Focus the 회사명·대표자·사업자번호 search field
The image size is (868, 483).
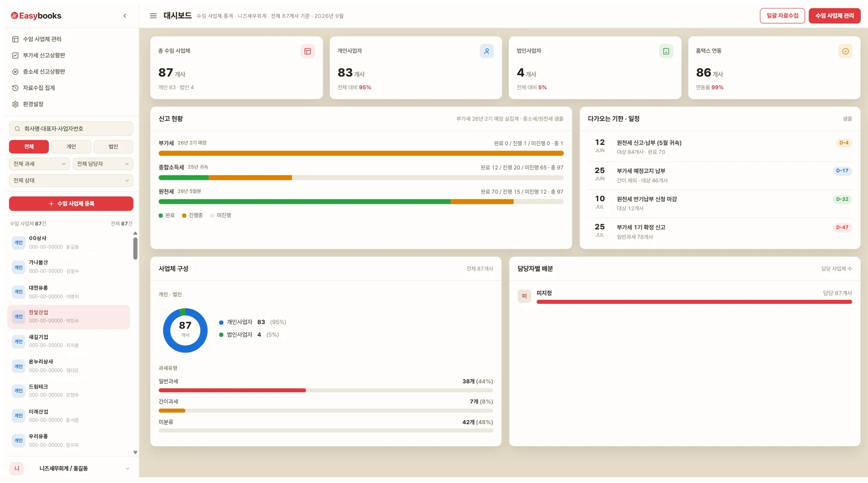(71, 129)
